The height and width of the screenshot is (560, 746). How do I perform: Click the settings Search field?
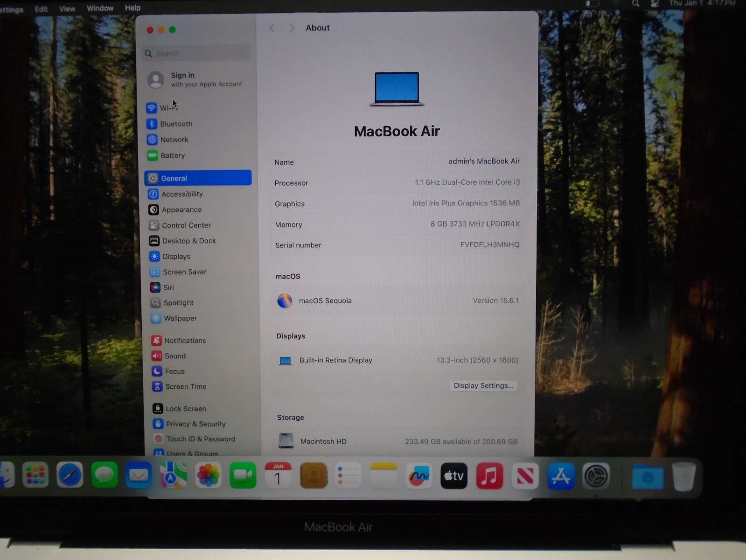click(x=196, y=53)
